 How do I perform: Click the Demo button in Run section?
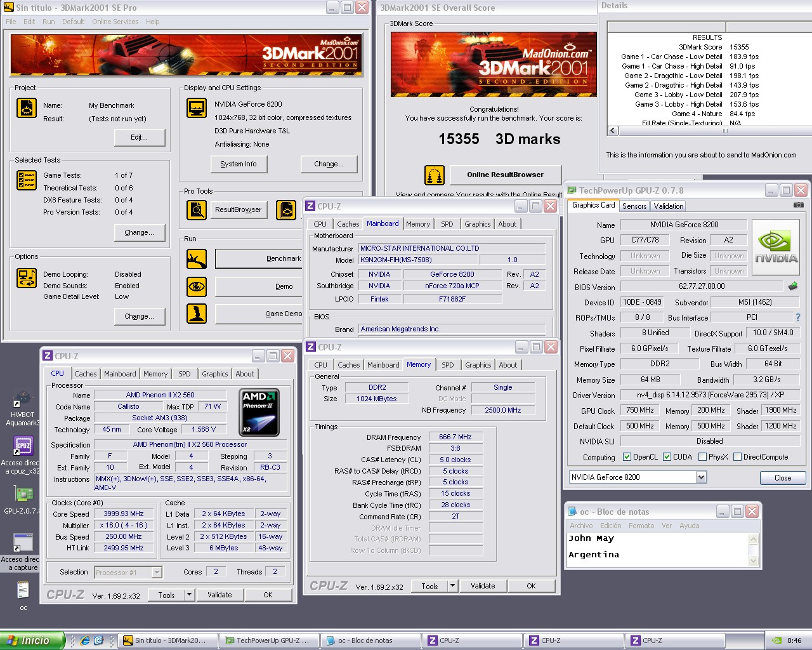(259, 287)
